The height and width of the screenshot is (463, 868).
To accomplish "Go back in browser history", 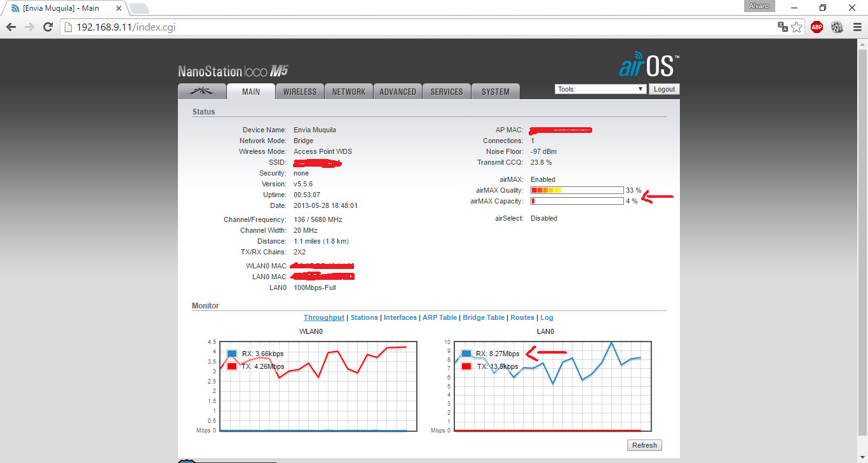I will [11, 27].
